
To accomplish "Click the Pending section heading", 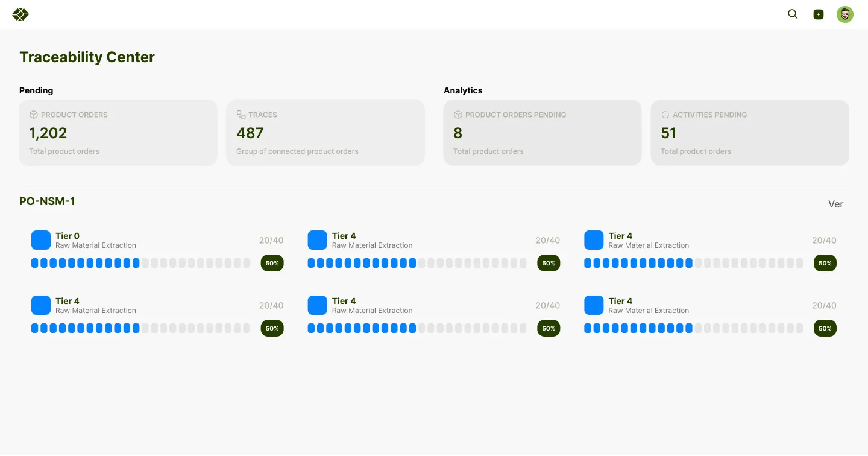I will [x=36, y=90].
